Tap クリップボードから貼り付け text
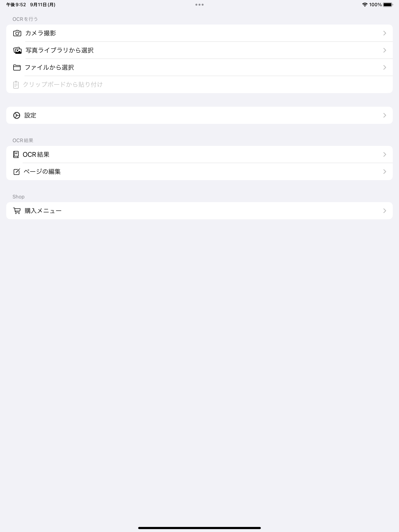The image size is (399, 532). pos(63,85)
